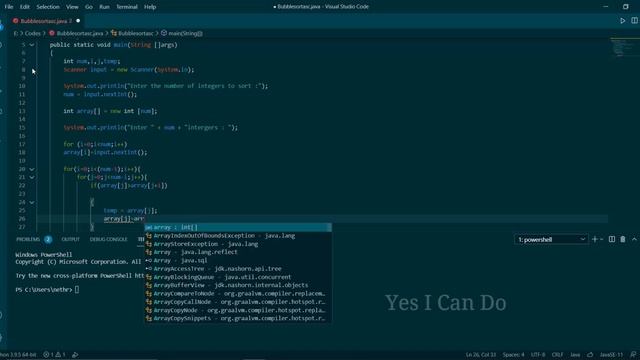Select the ArrayStoreException suggestion
Viewport: 640px width, 360px height.
238,244
